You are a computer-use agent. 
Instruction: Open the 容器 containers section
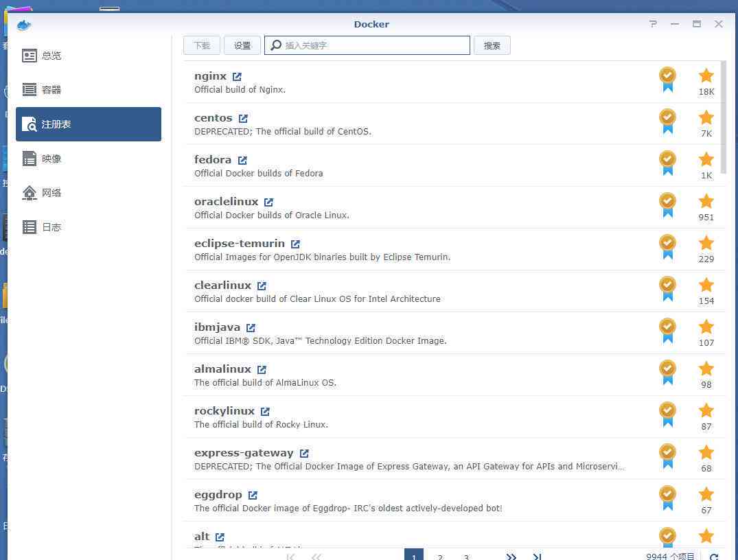click(x=89, y=89)
